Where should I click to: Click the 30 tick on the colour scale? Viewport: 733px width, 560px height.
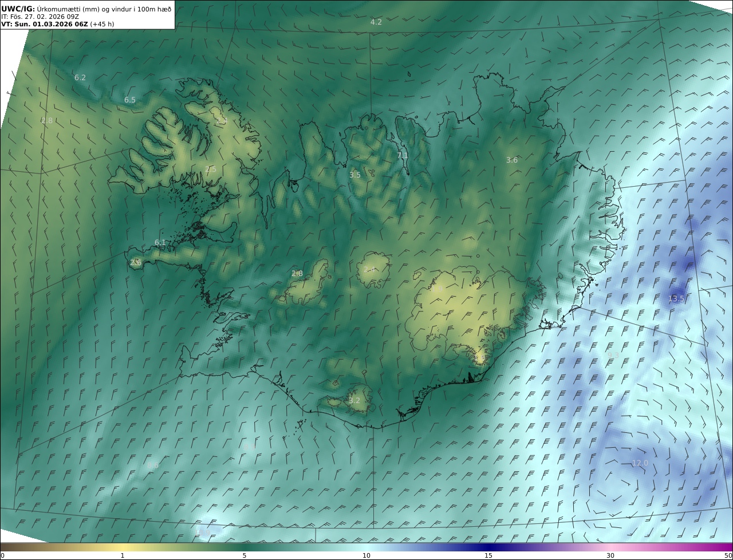[x=610, y=555]
